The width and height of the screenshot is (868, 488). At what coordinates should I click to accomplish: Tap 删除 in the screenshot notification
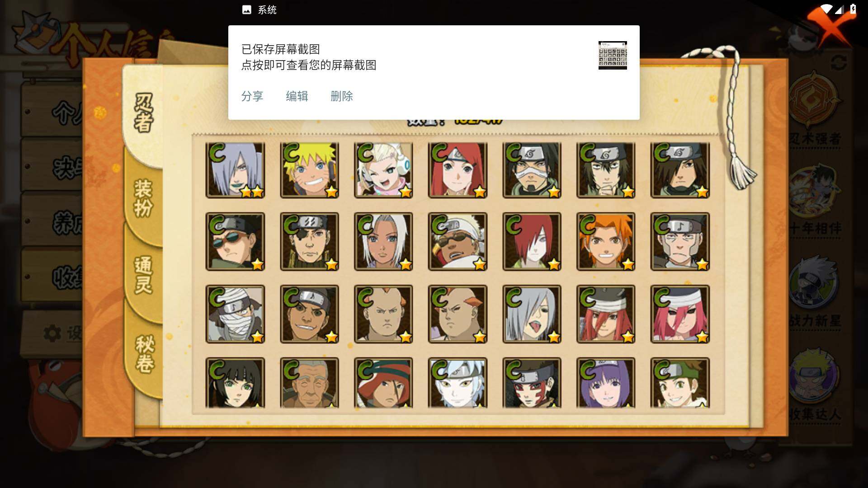(342, 96)
